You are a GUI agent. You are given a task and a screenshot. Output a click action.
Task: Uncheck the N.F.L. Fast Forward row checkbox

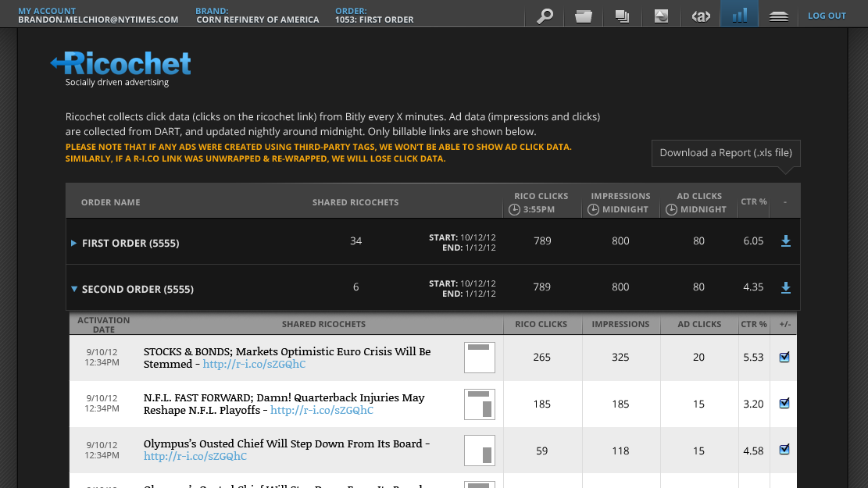tap(784, 404)
